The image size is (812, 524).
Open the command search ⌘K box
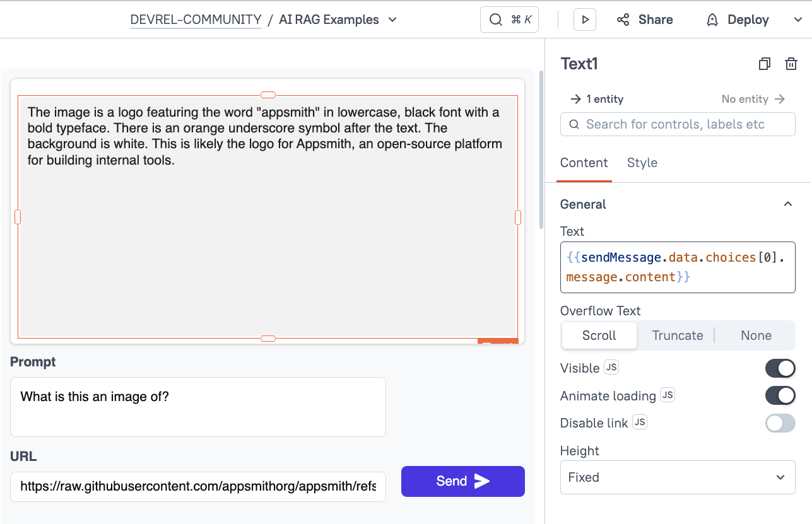pyautogui.click(x=510, y=20)
